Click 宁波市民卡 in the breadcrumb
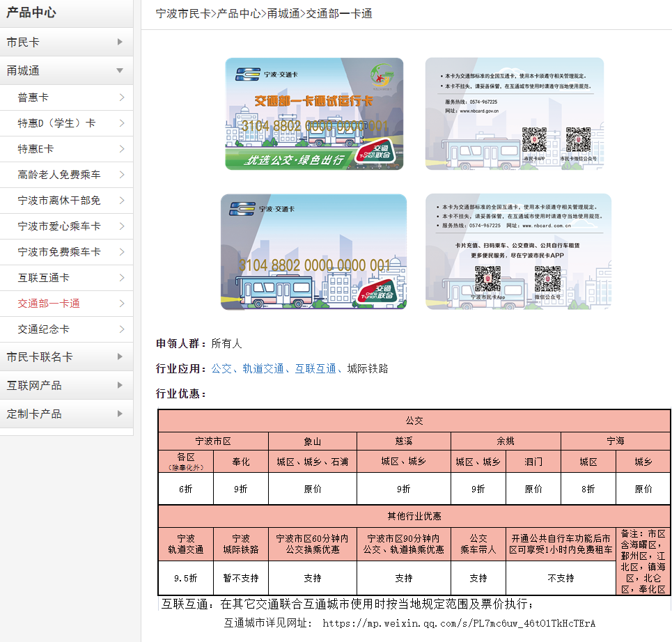This screenshot has width=672, height=642. tap(183, 14)
